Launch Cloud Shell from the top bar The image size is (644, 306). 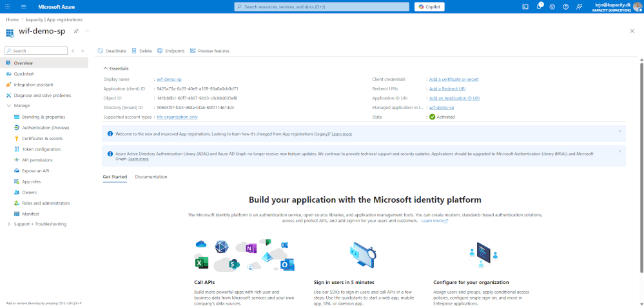pos(525,6)
